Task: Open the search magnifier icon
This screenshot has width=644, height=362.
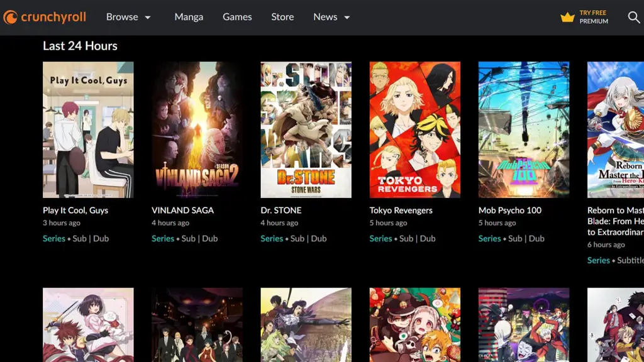Action: tap(634, 18)
